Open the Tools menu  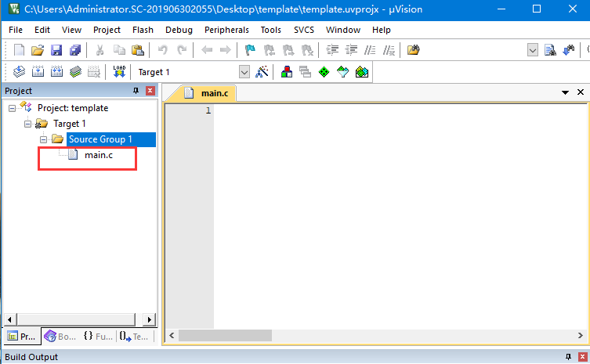[x=271, y=30]
